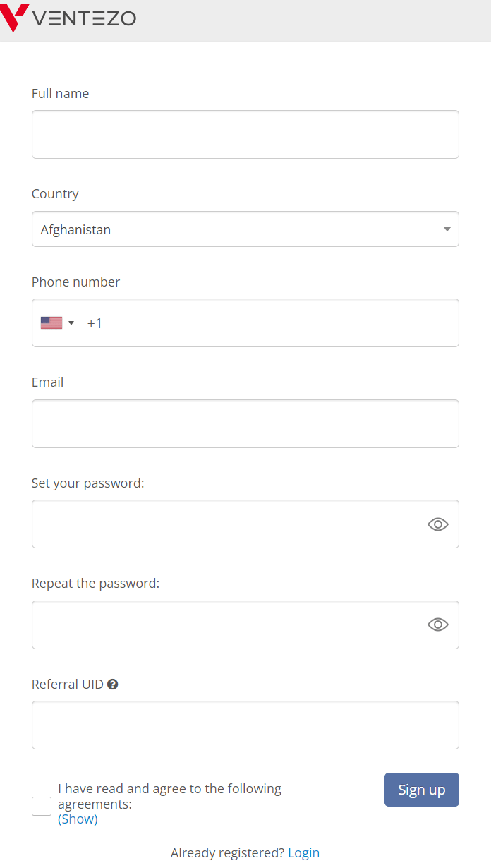Viewport: 491px width, 868px height.
Task: Click into the Email input field
Action: click(x=245, y=423)
